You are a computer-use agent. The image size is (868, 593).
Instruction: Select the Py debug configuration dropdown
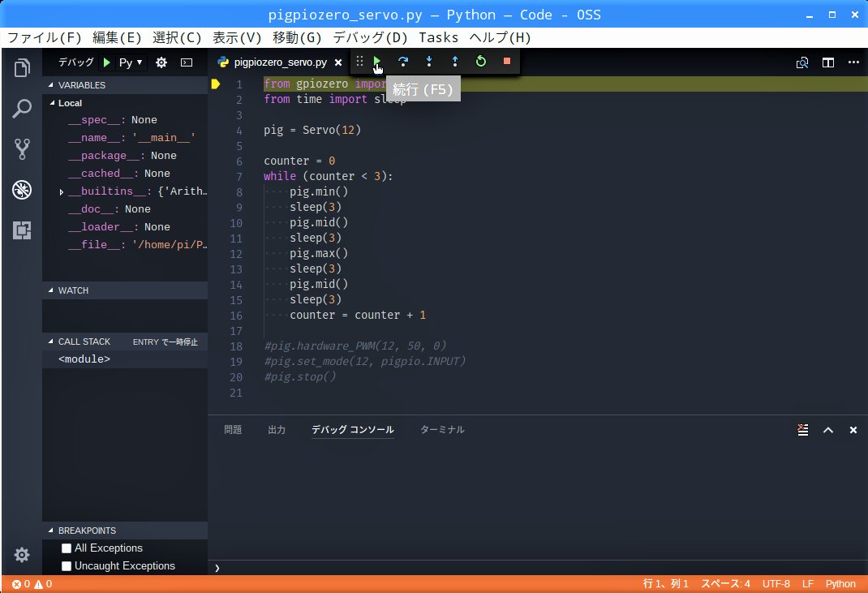pos(131,62)
